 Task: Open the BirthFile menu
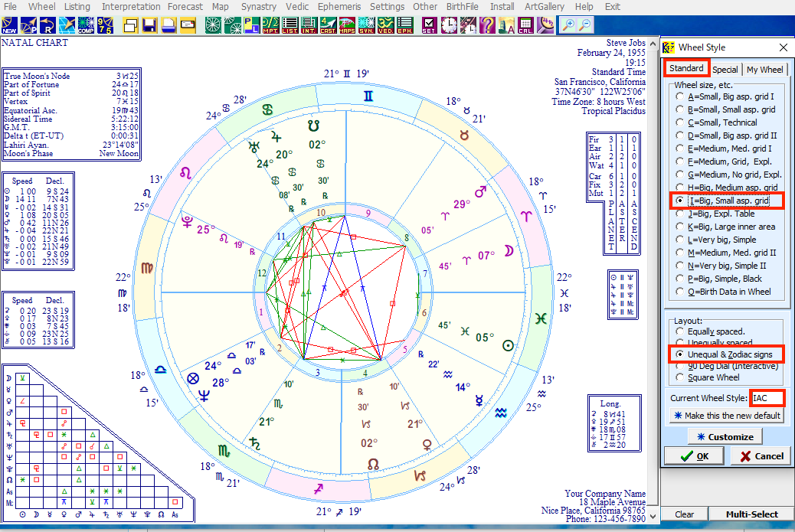(x=462, y=7)
